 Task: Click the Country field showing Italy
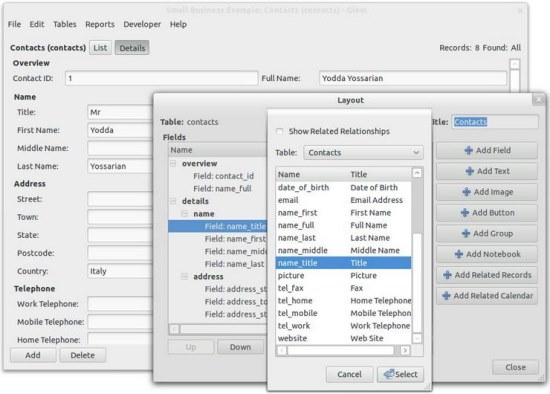pos(120,272)
